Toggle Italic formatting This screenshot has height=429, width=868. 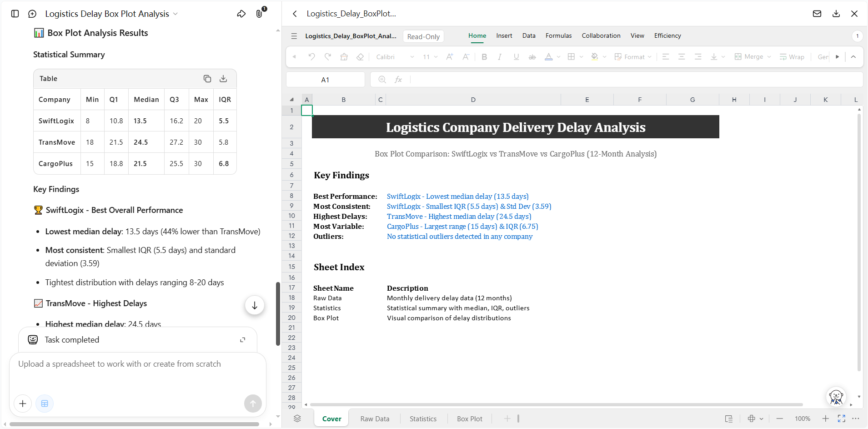pos(500,57)
